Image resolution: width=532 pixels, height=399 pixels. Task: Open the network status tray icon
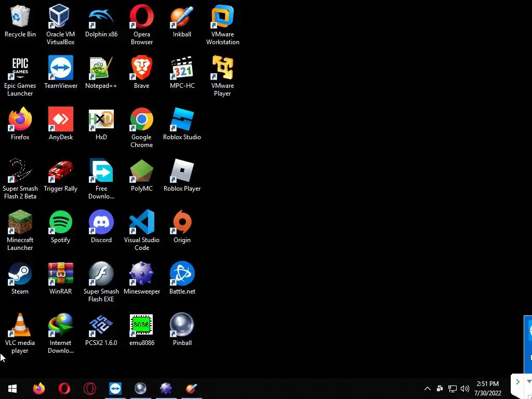coord(453,389)
